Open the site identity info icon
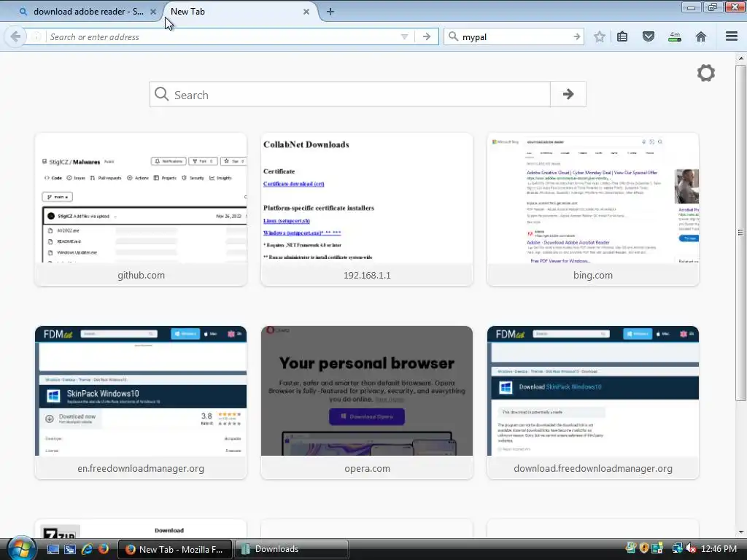This screenshot has width=747, height=560. point(36,36)
